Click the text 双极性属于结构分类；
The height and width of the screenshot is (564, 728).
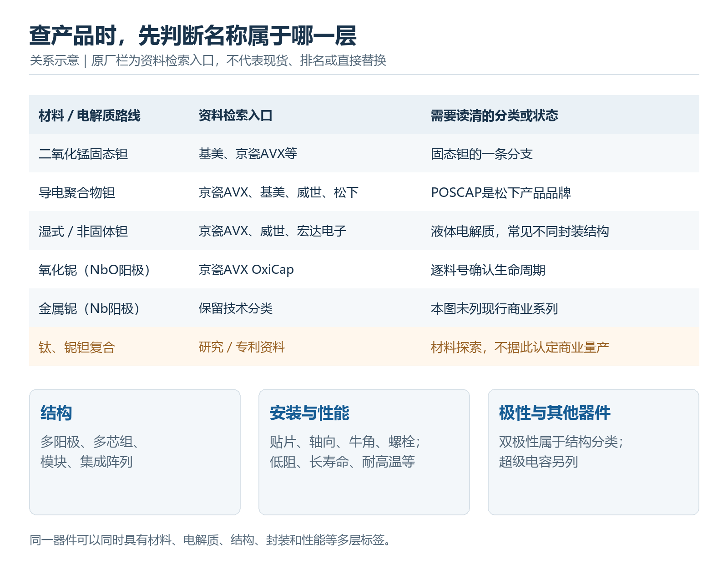point(561,442)
